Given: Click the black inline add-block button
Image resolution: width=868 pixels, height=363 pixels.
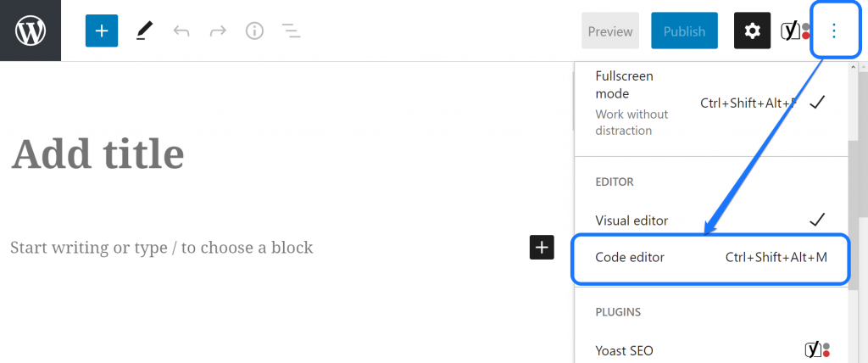Looking at the screenshot, I should [x=542, y=247].
